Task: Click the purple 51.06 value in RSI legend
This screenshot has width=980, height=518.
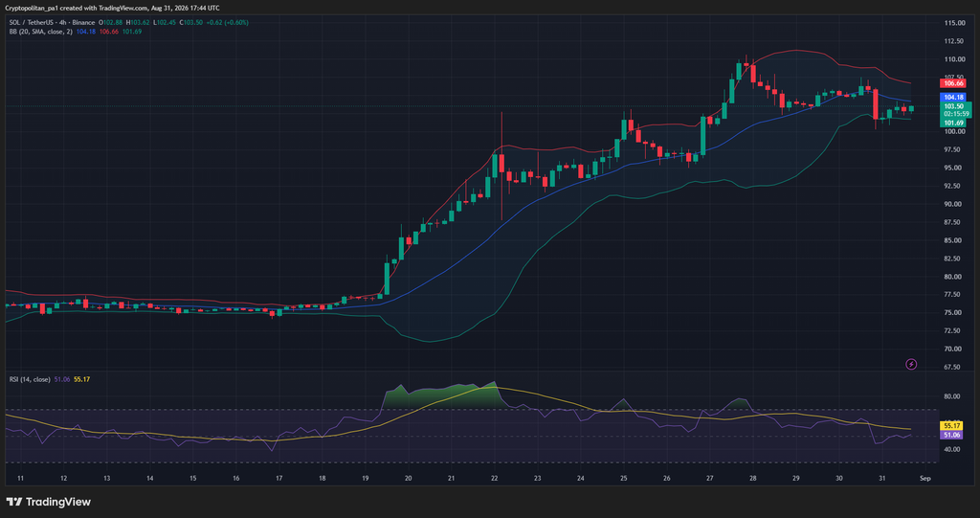Action: [62, 379]
